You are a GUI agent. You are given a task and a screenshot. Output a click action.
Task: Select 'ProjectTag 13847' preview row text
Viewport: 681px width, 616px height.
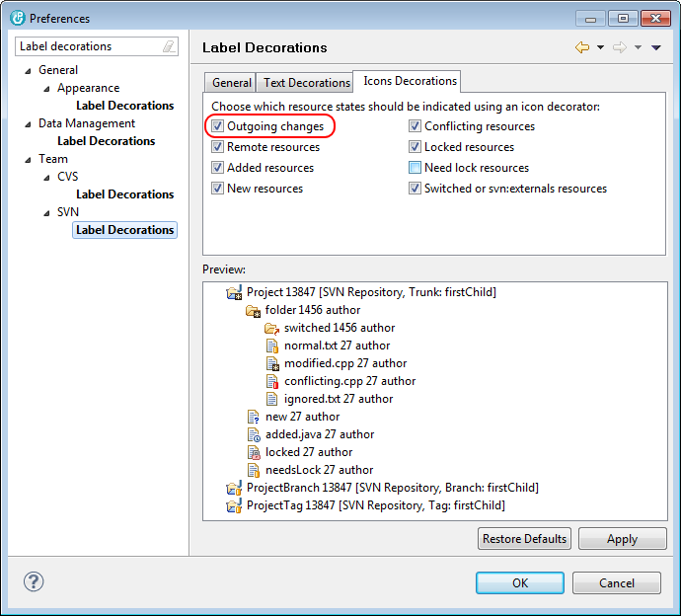[x=376, y=505]
